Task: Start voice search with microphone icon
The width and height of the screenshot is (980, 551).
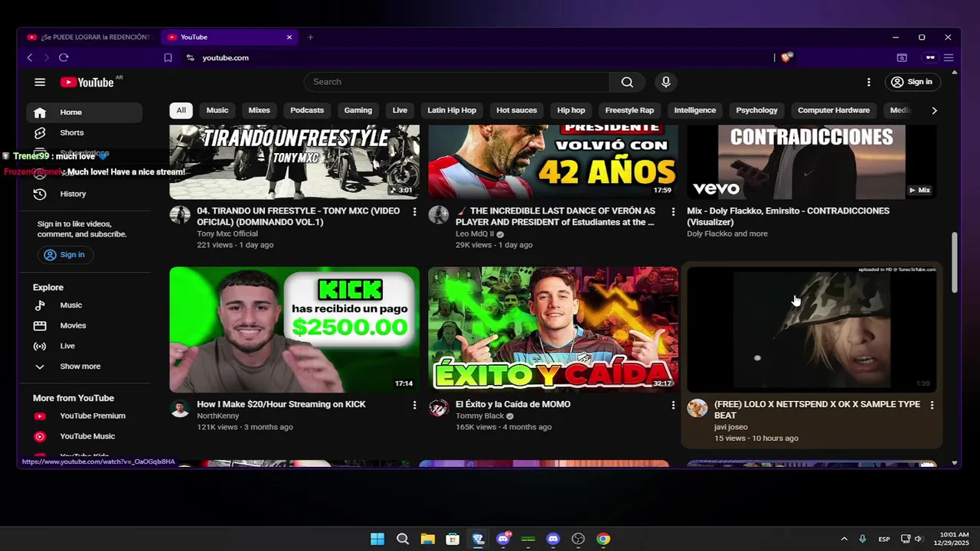Action: (x=665, y=82)
